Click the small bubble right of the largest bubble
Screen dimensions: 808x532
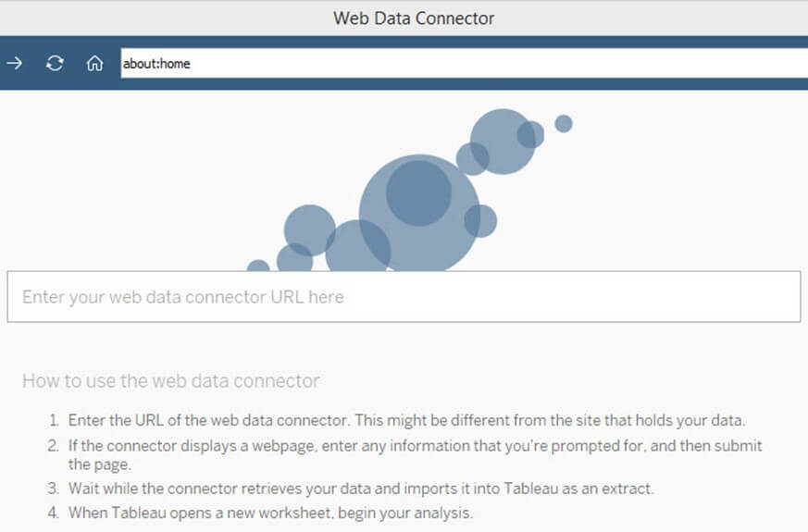481,221
